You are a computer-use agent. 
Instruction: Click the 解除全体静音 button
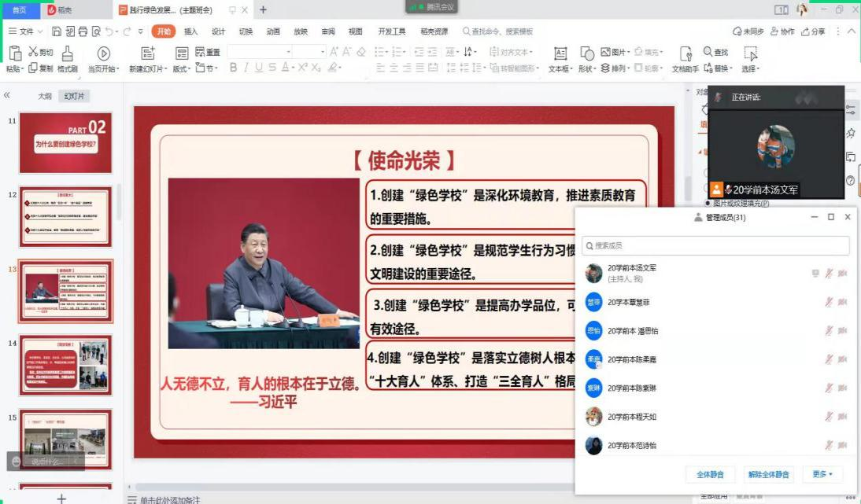tap(769, 474)
